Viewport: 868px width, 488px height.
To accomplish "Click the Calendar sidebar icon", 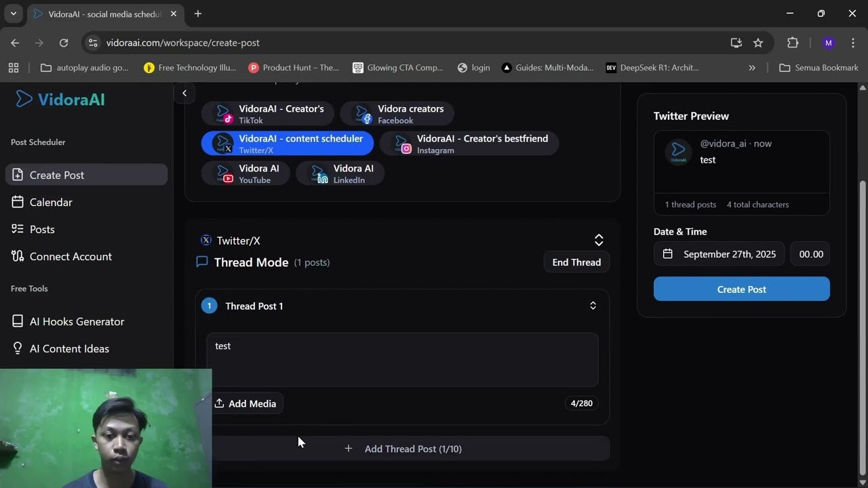I will (18, 202).
